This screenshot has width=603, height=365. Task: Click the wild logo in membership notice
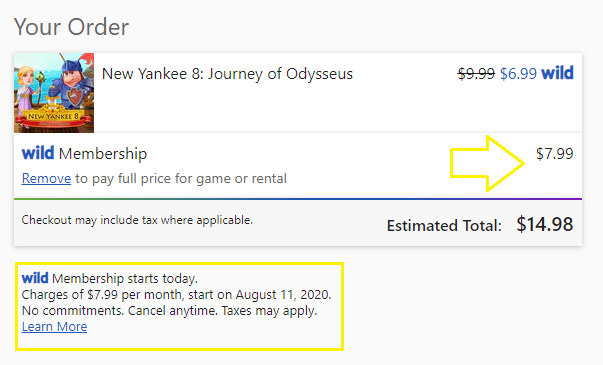click(x=35, y=278)
